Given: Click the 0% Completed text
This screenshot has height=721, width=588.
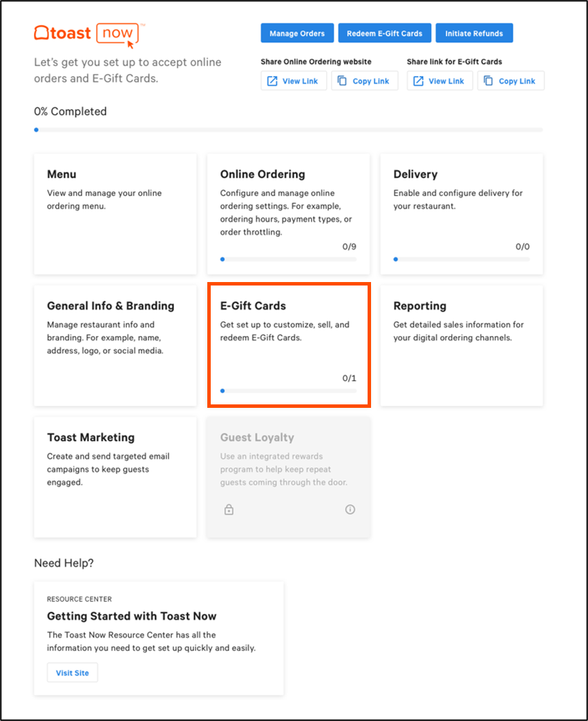Looking at the screenshot, I should click(70, 112).
